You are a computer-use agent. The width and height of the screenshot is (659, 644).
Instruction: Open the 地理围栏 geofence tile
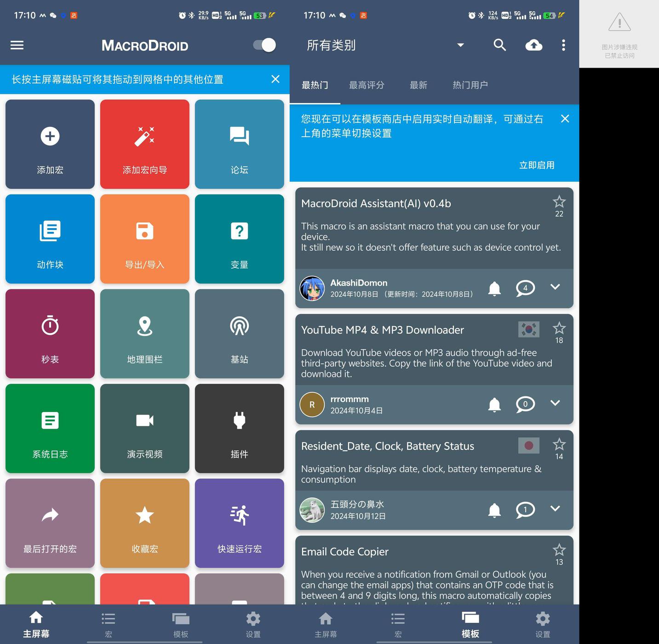coord(145,333)
